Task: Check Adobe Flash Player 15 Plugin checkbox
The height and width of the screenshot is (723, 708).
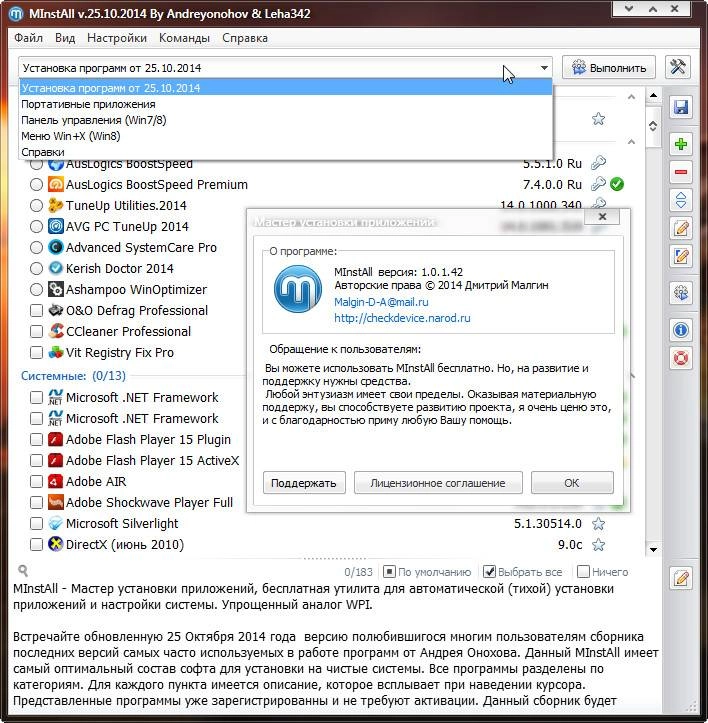Action: tap(36, 439)
